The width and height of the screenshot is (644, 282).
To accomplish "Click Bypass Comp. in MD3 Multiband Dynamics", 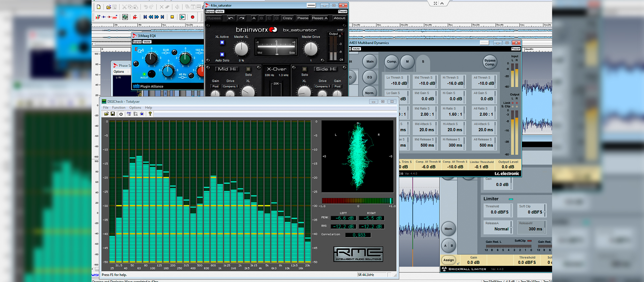I will pos(490,62).
